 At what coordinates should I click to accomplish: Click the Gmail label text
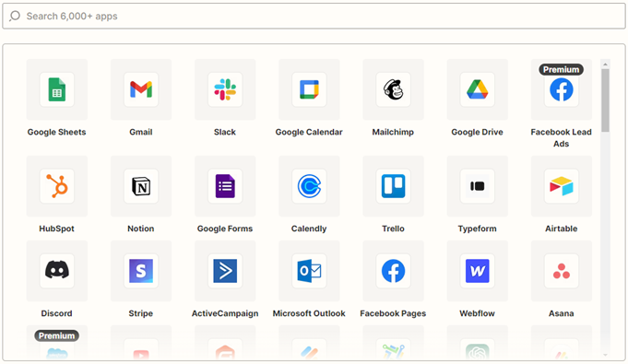tap(141, 132)
